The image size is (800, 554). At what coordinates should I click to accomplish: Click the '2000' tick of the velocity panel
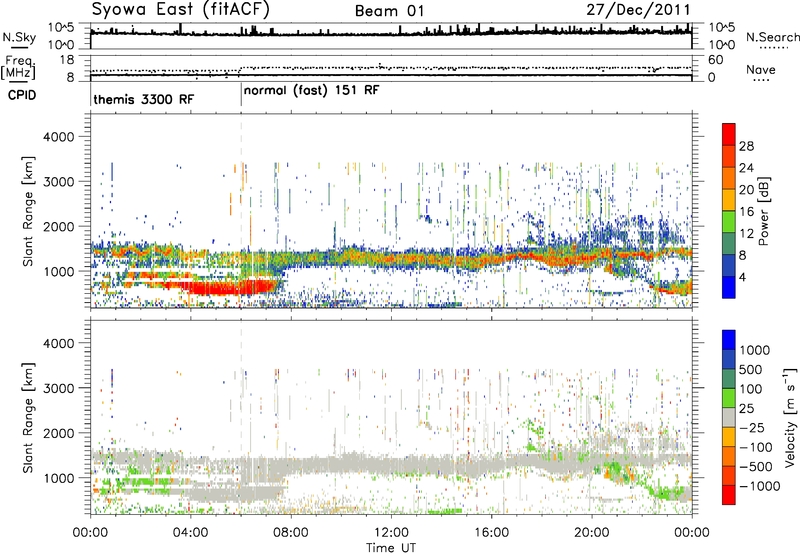point(58,433)
